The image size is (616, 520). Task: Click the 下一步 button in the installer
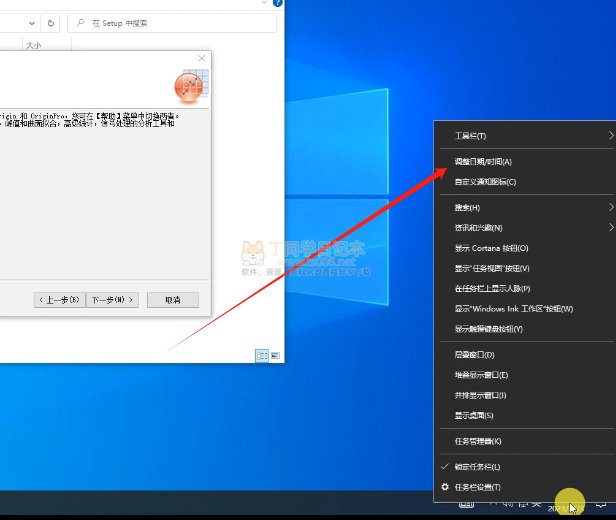[113, 300]
